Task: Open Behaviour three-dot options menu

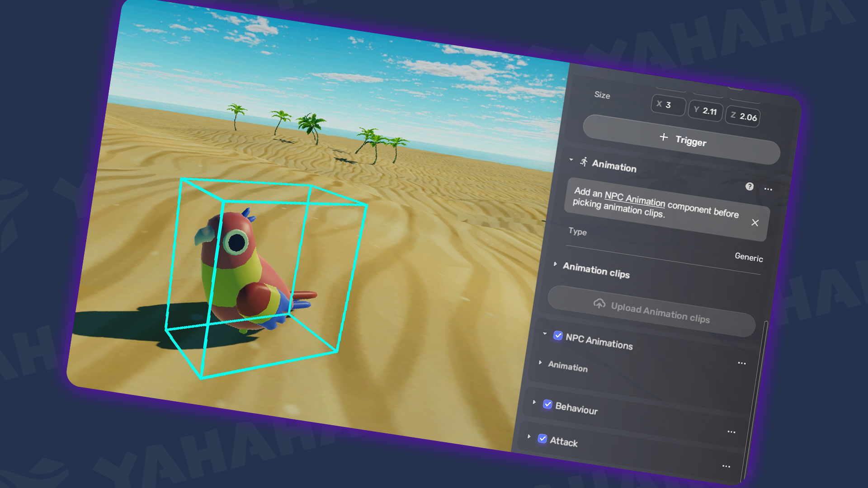Action: tap(731, 432)
